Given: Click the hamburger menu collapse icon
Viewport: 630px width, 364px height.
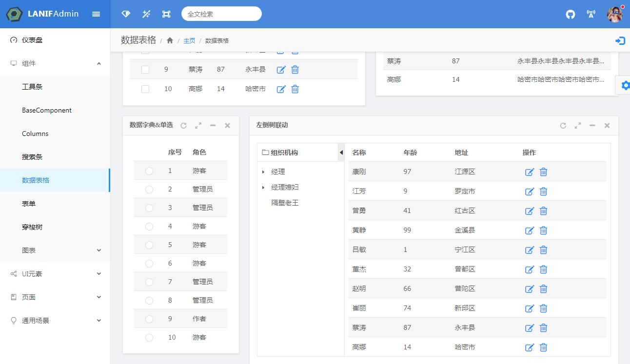Looking at the screenshot, I should point(96,14).
